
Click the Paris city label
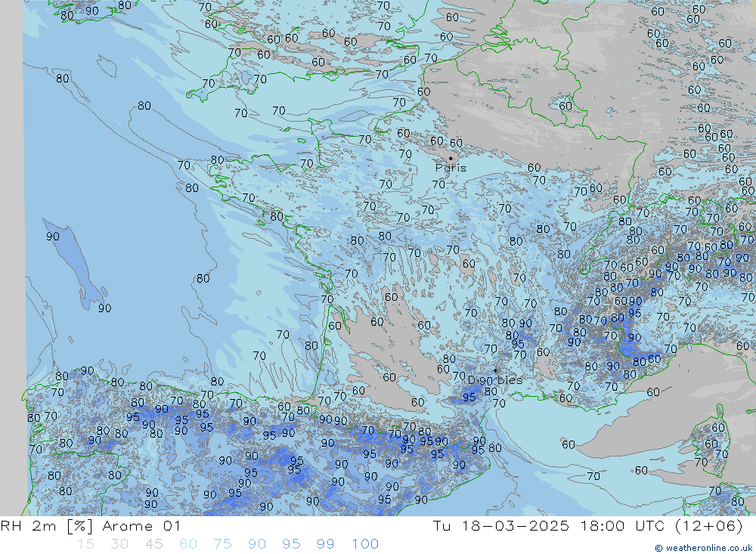click(451, 168)
